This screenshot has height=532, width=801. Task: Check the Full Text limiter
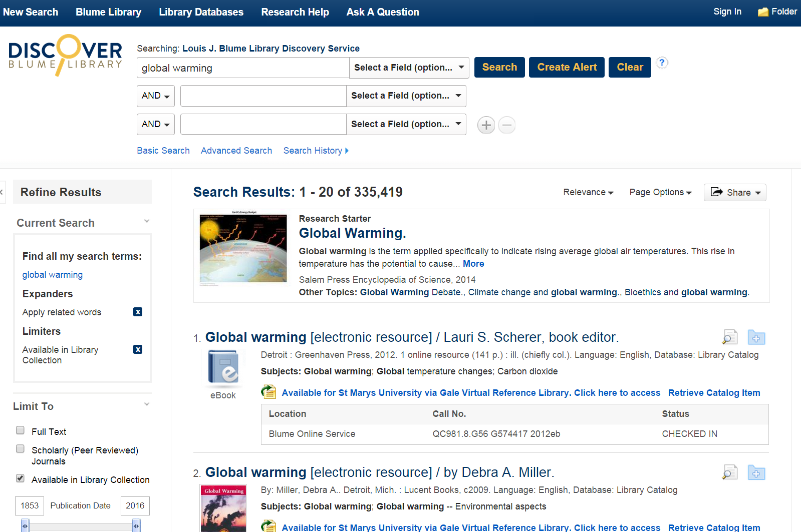(21, 430)
